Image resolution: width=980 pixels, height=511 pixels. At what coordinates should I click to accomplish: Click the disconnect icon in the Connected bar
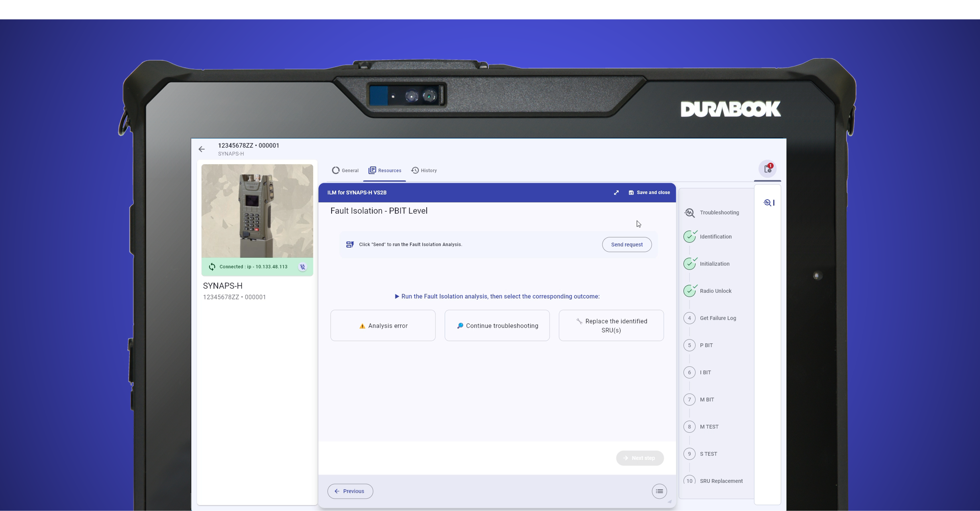(x=302, y=267)
